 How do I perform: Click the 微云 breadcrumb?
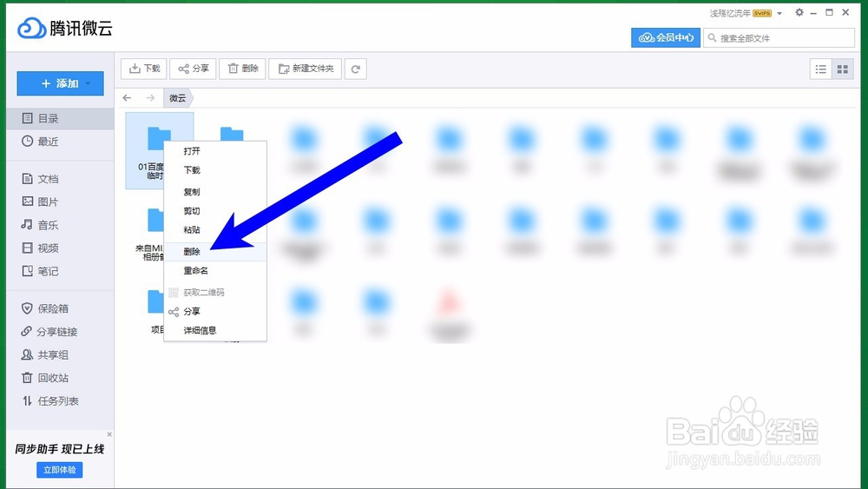coord(178,98)
